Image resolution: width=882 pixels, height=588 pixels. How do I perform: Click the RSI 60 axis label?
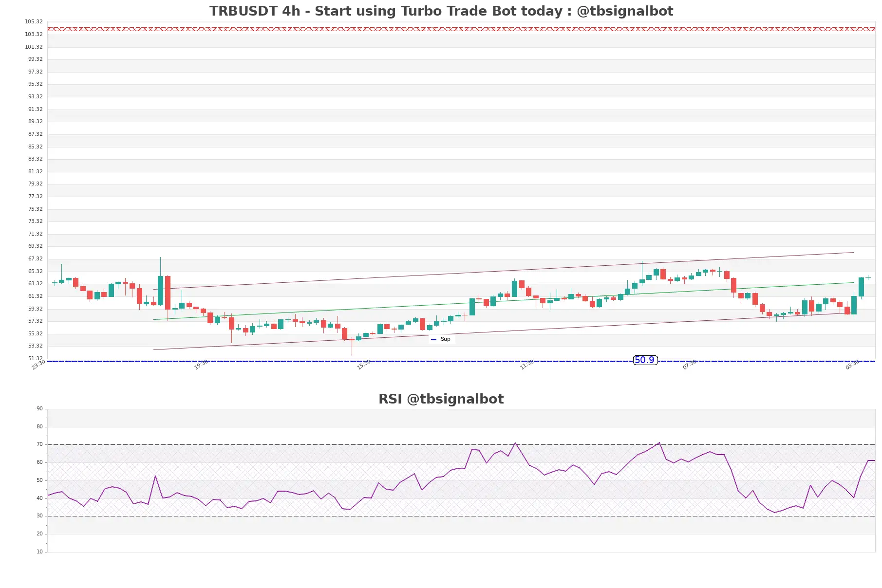40,462
